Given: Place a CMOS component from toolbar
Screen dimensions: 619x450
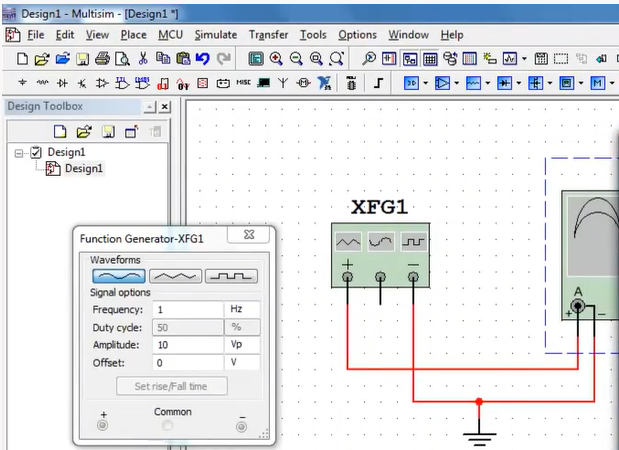Looking at the screenshot, I should click(143, 83).
